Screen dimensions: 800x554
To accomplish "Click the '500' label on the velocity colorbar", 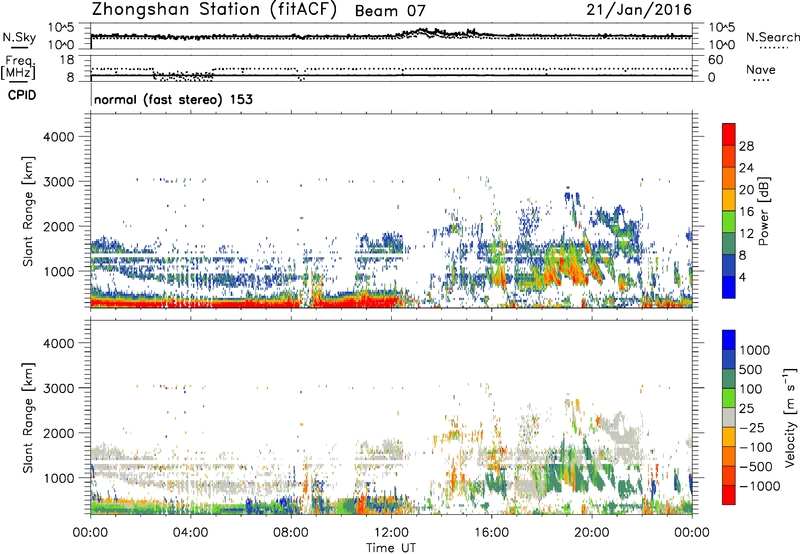I will (753, 370).
